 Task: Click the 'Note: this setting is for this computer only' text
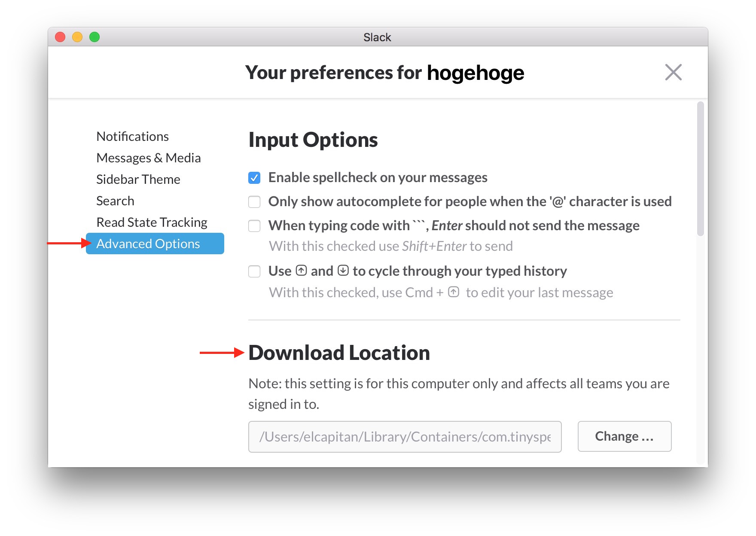point(459,393)
